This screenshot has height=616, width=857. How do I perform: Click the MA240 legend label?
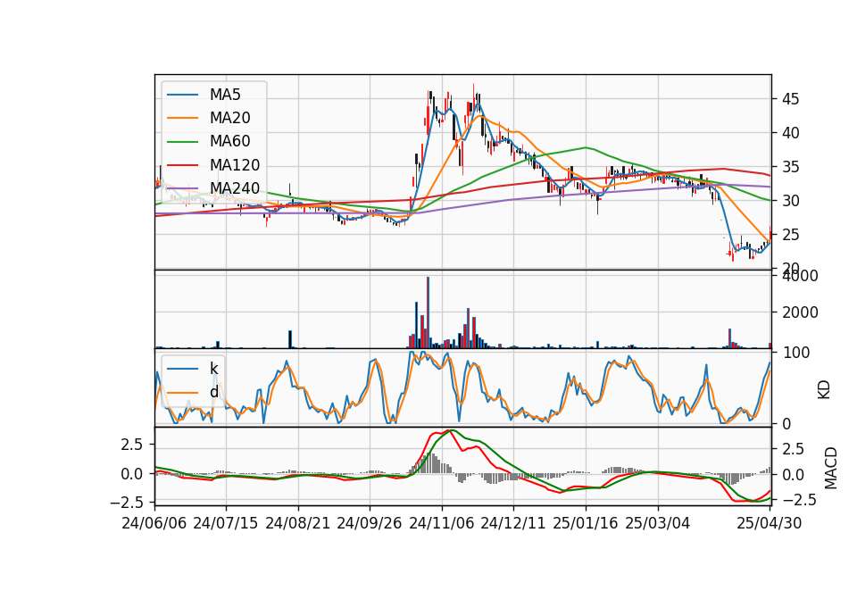click(235, 188)
